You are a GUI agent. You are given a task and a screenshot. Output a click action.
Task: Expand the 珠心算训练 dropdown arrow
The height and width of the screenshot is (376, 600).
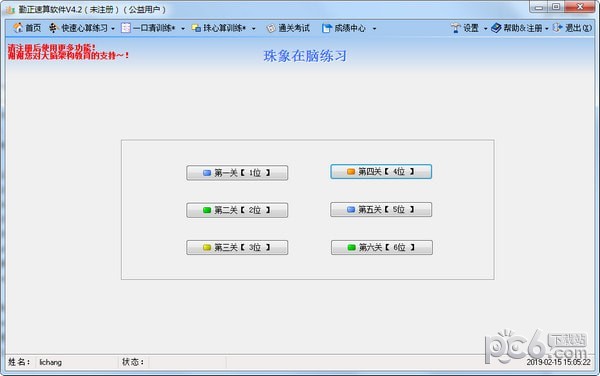click(253, 28)
